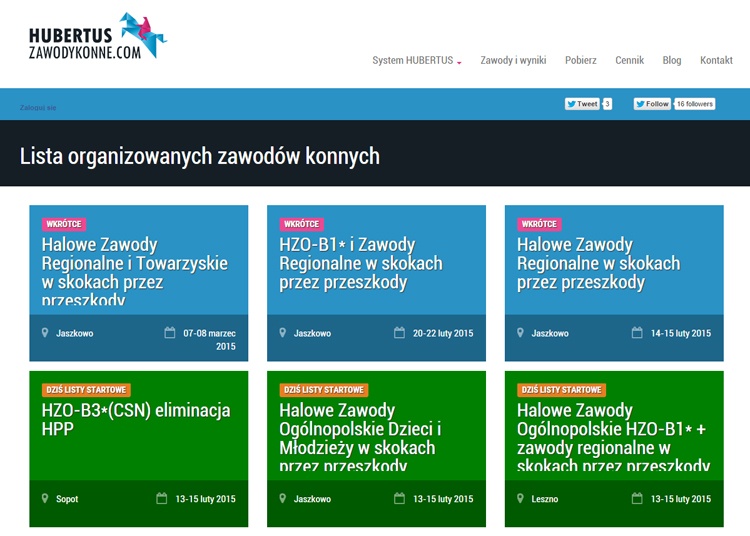Open Halowe Zawody Ogólnopolskie Dzieci i Młodzieży event
The image size is (750, 536).
(x=360, y=437)
